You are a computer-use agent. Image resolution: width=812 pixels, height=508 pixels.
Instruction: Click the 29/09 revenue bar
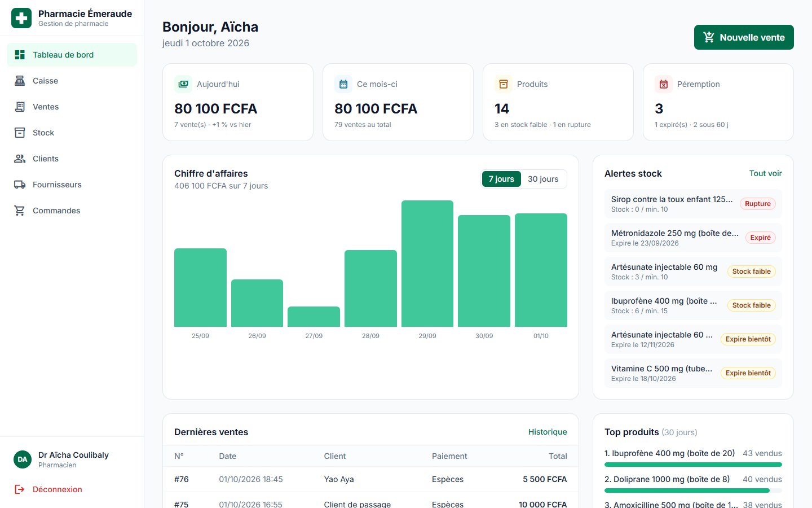pyautogui.click(x=427, y=264)
